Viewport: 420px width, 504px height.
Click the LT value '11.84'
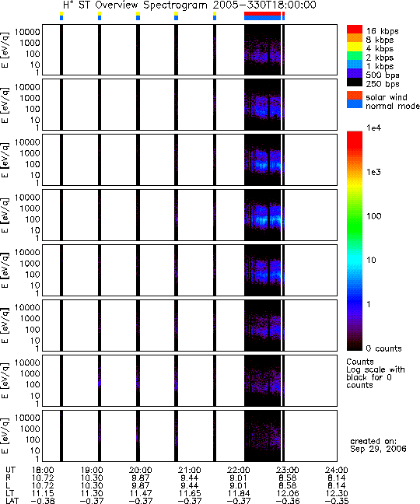pyautogui.click(x=239, y=493)
